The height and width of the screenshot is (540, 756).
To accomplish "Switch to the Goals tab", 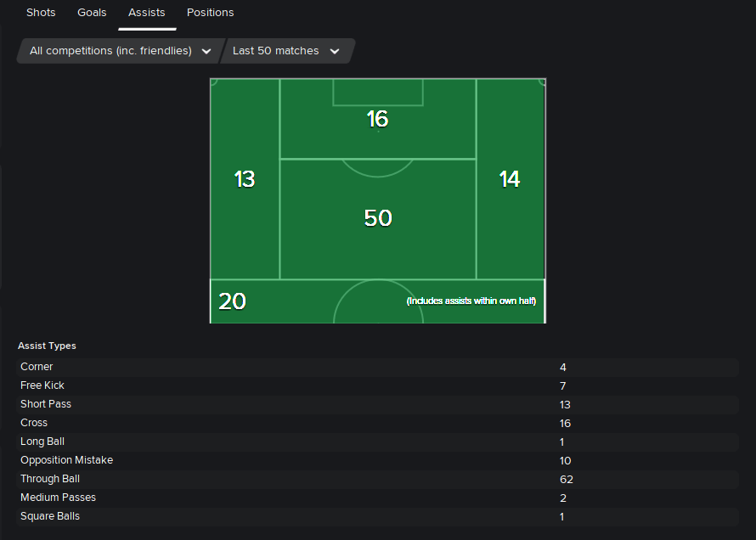I will tap(92, 12).
